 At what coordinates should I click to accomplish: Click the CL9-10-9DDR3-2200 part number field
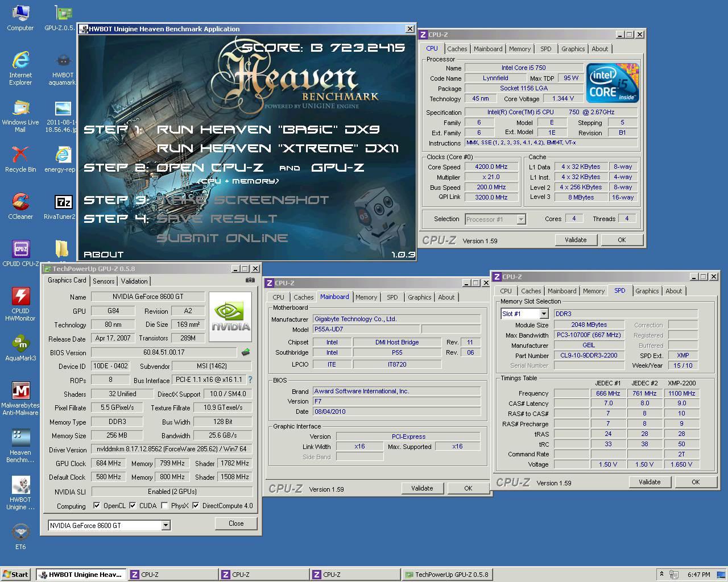point(589,355)
